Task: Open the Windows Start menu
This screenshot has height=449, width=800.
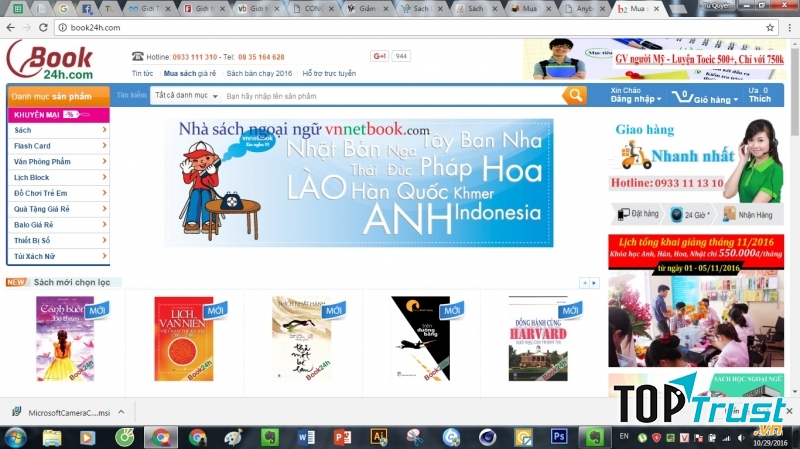Action: coord(15,438)
